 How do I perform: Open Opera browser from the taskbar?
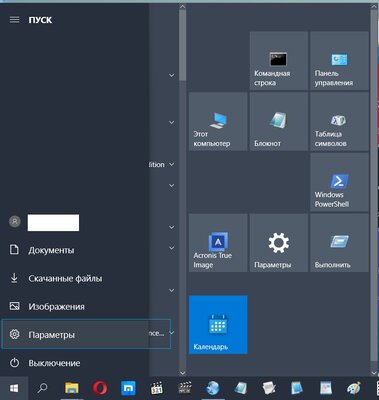pos(100,388)
